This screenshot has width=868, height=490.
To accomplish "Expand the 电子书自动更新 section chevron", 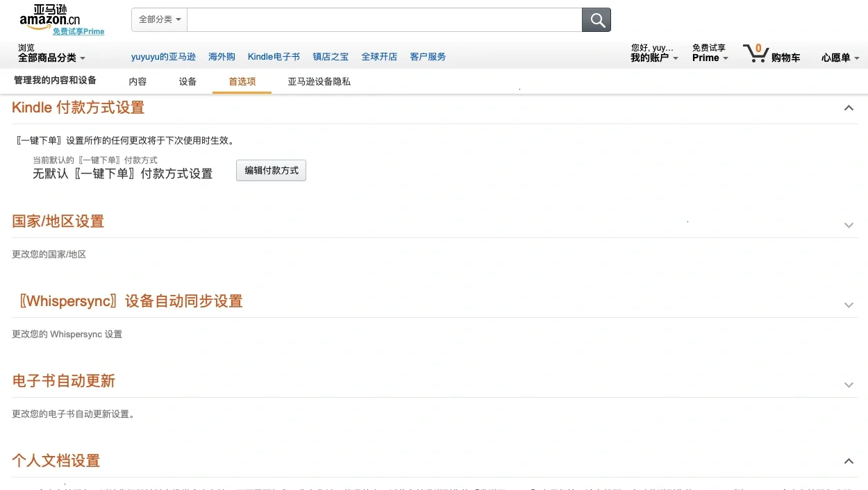I will pos(849,385).
